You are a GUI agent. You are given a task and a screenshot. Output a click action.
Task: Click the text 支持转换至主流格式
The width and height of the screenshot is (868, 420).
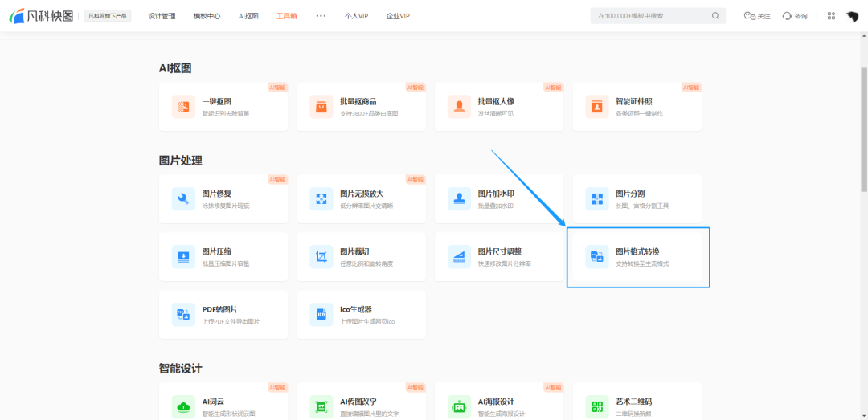point(642,263)
